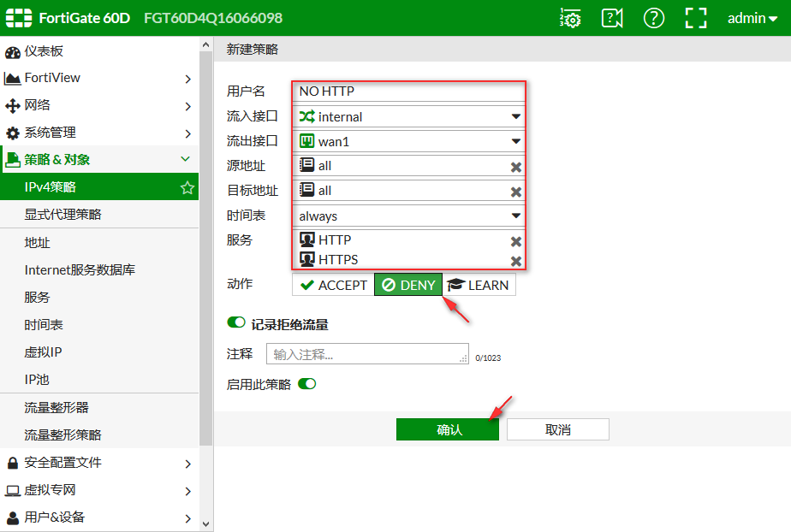
Task: Open the 时间表 always dropdown
Action: point(408,216)
